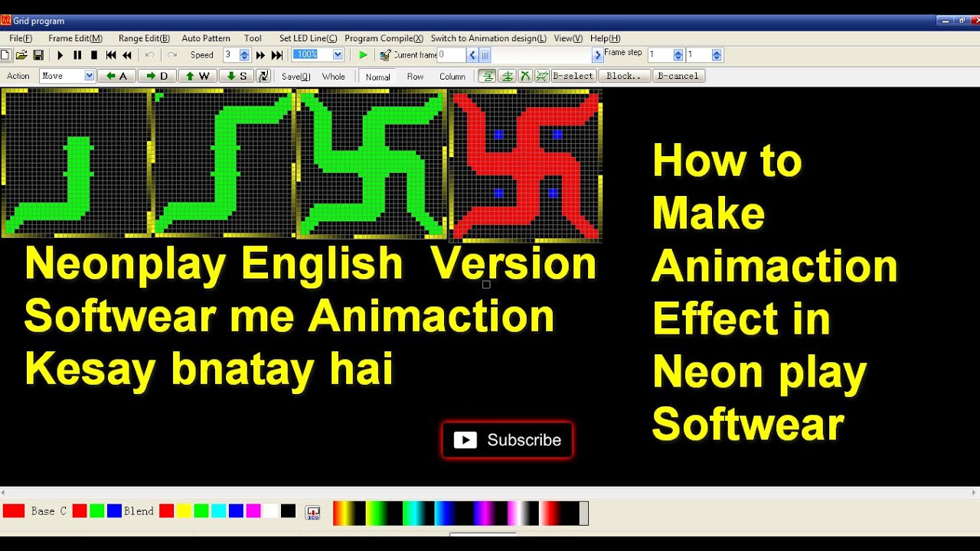The height and width of the screenshot is (551, 980).
Task: Open the File(F) menu
Action: point(21,38)
